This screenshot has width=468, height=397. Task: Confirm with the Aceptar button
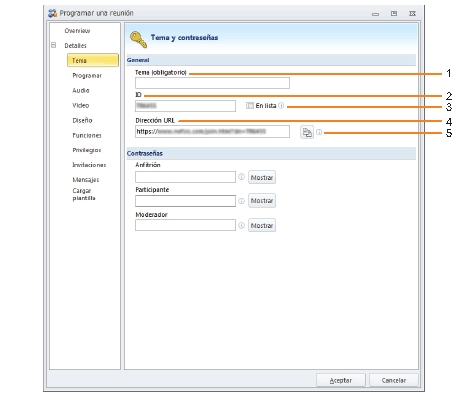(341, 380)
